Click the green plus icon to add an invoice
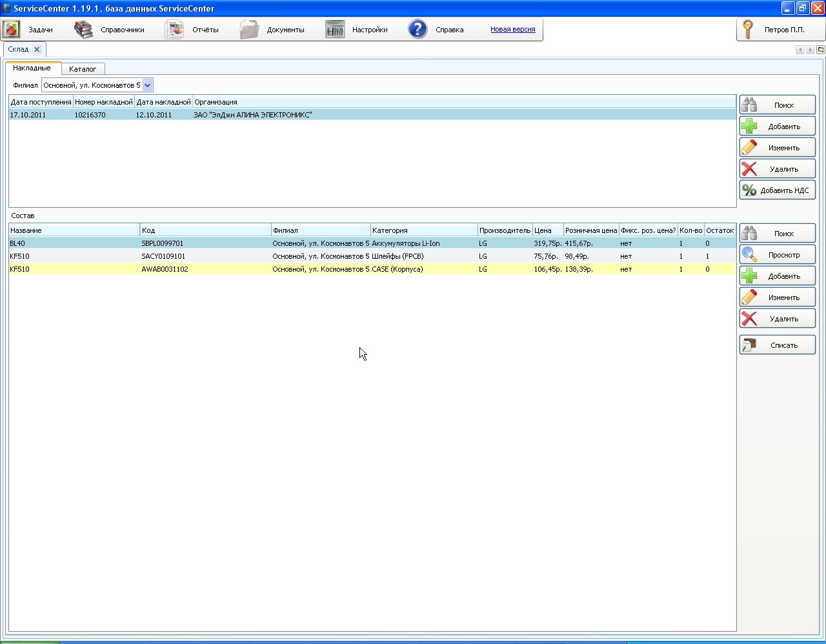 coord(749,126)
